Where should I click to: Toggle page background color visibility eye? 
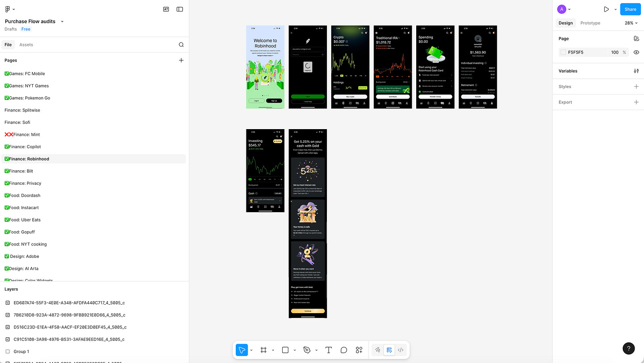click(636, 52)
